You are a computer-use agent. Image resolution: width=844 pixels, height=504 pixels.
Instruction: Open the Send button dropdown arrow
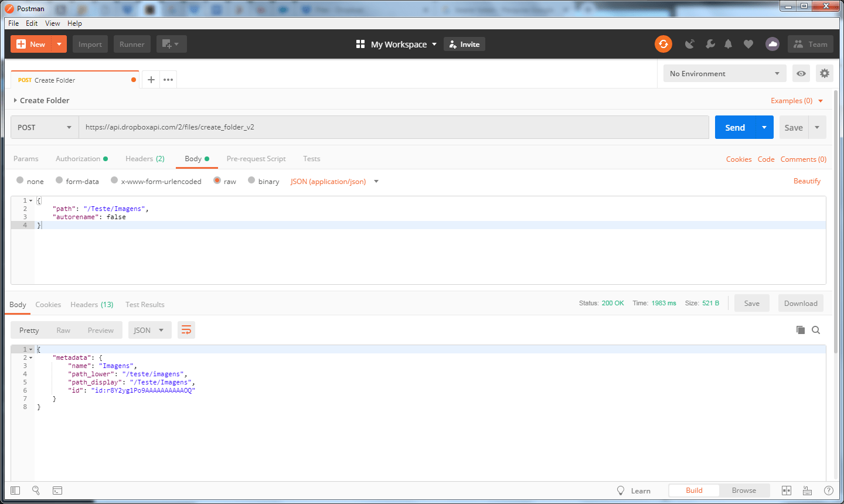point(764,127)
